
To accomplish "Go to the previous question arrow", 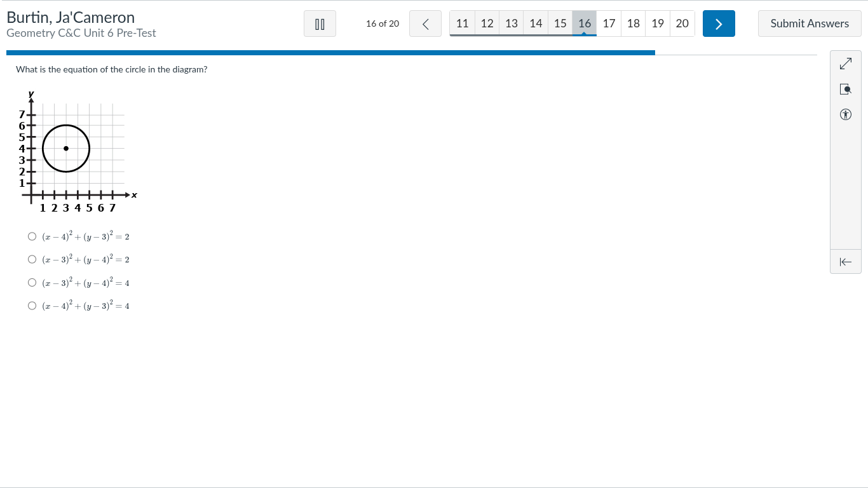I will pos(425,24).
